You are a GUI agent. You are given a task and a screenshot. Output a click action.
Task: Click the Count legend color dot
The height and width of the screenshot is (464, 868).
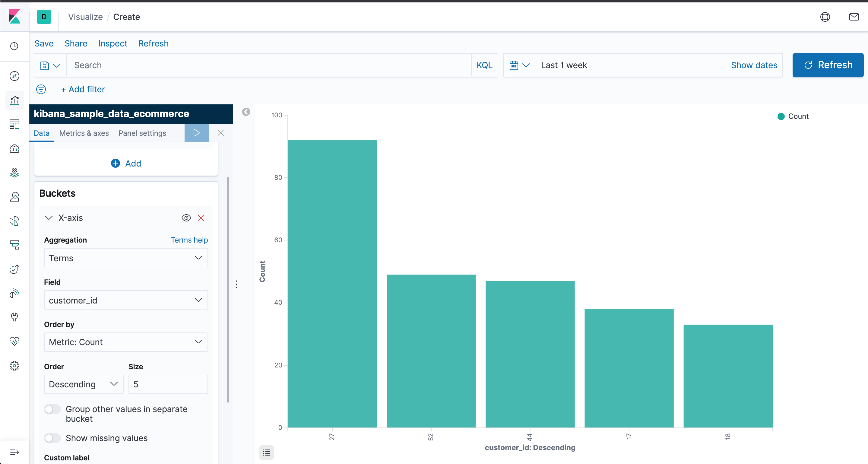[781, 116]
